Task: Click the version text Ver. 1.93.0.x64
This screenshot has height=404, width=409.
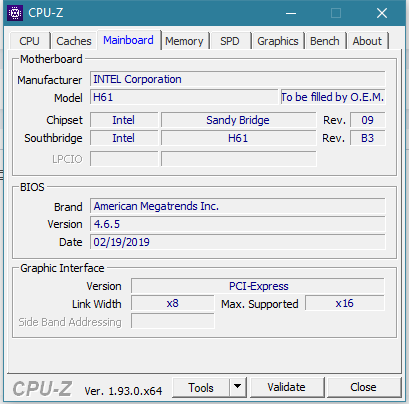Action: [x=123, y=391]
